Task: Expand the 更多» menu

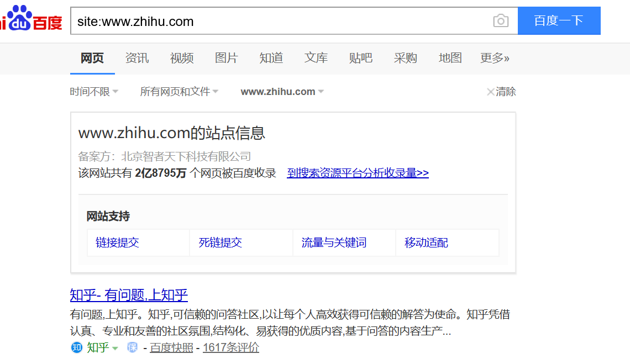Action: (x=495, y=58)
